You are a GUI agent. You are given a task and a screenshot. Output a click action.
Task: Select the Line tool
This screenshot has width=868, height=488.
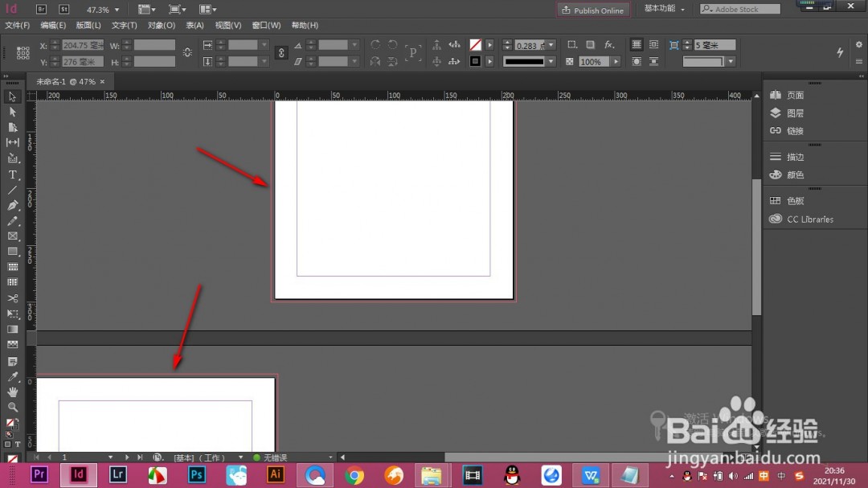point(13,191)
